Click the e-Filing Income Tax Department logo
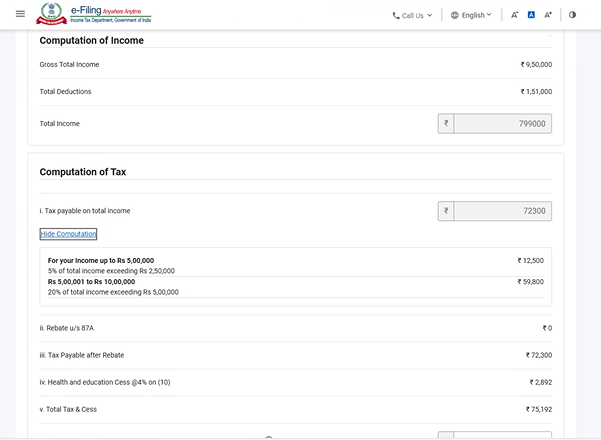The width and height of the screenshot is (601, 440). (x=90, y=14)
